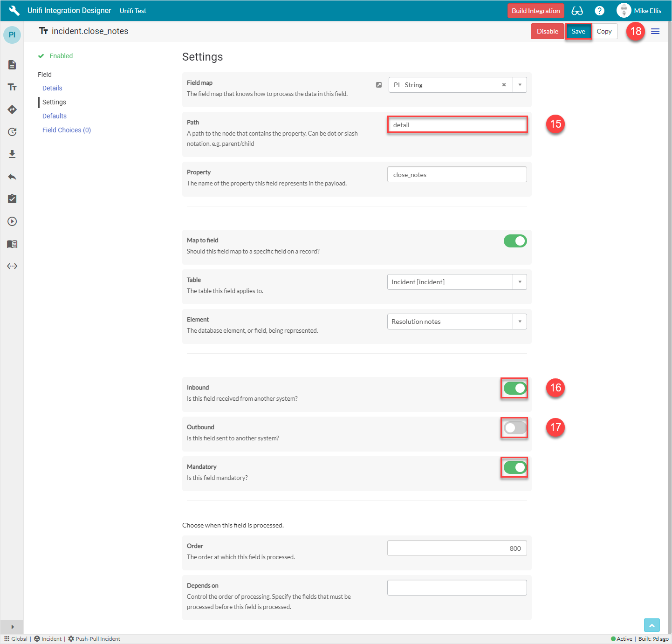The height and width of the screenshot is (644, 672).
Task: Click the reply arrow sidebar icon
Action: [12, 177]
